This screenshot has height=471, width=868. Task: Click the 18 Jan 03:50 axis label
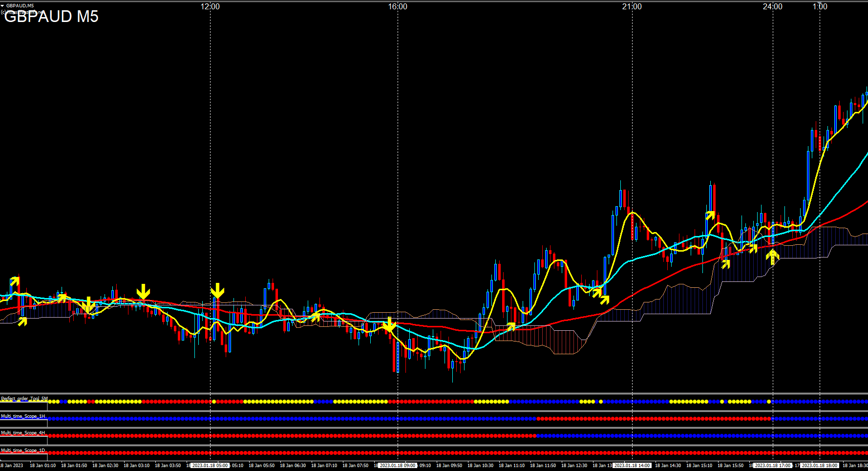[x=168, y=466]
